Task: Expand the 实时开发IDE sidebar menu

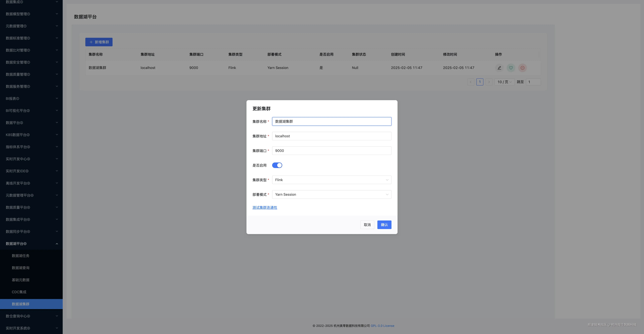Action: (x=31, y=171)
